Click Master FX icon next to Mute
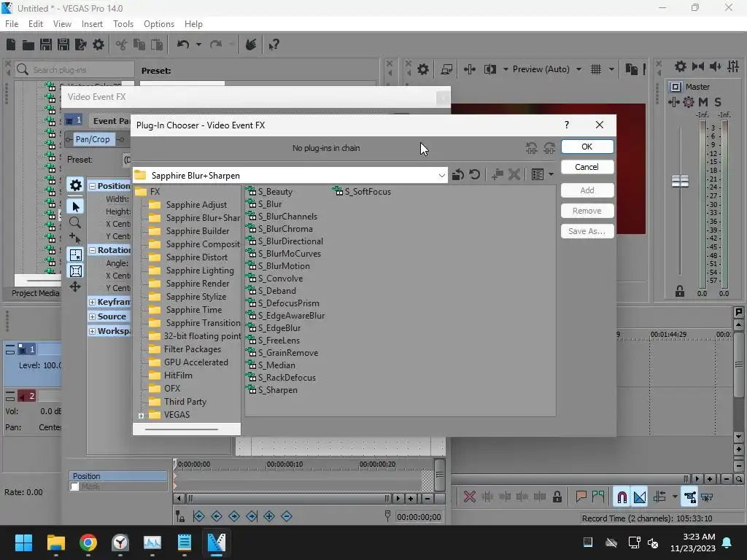 pyautogui.click(x=689, y=102)
